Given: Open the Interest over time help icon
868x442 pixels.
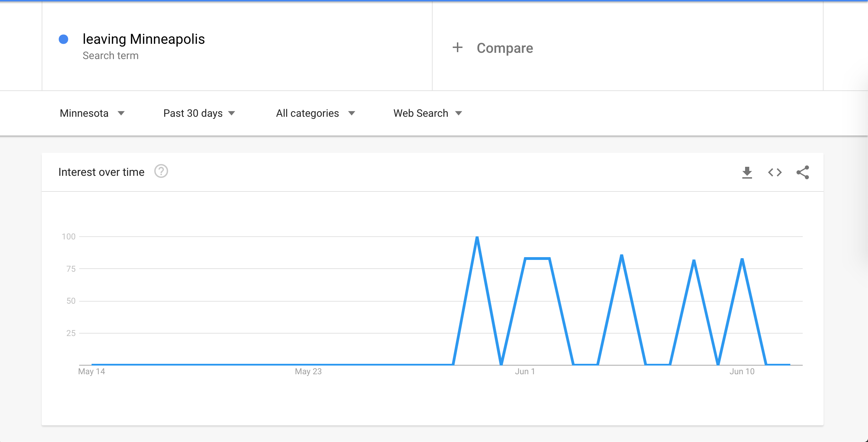Looking at the screenshot, I should 161,171.
